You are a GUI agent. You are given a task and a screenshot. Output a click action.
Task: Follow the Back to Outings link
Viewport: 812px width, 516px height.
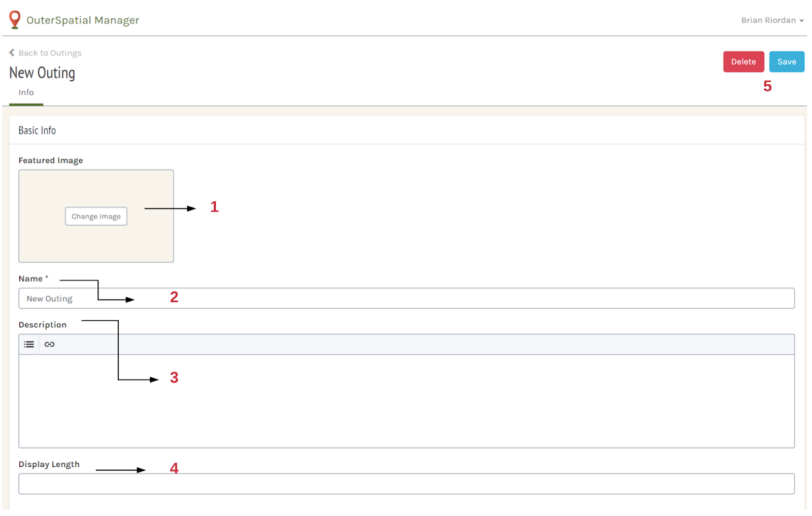pyautogui.click(x=50, y=52)
